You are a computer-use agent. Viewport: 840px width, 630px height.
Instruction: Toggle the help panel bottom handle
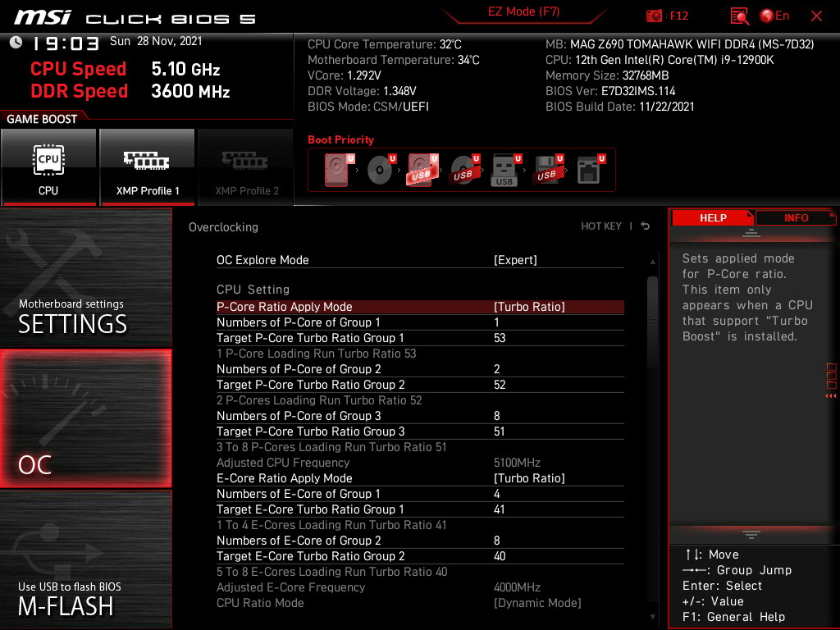(751, 534)
